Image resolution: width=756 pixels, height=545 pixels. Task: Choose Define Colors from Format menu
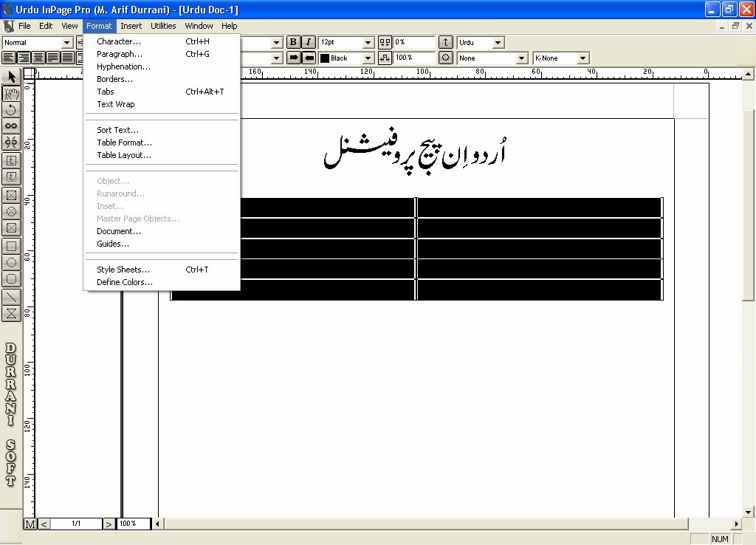pyautogui.click(x=123, y=281)
